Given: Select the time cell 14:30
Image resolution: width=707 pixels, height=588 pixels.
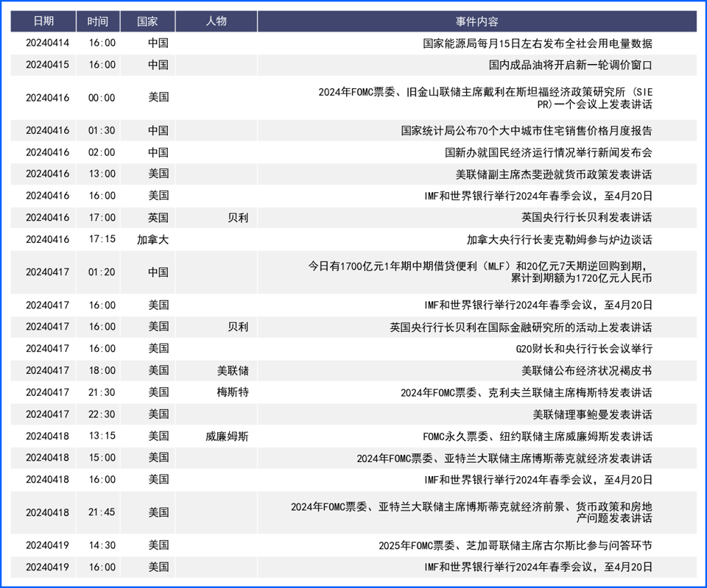Looking at the screenshot, I should coord(102,545).
